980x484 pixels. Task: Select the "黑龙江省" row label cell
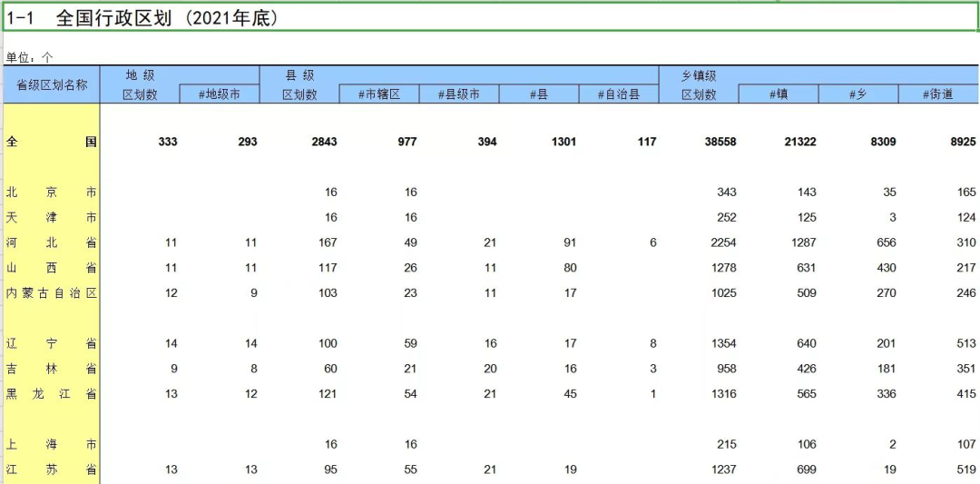point(52,394)
